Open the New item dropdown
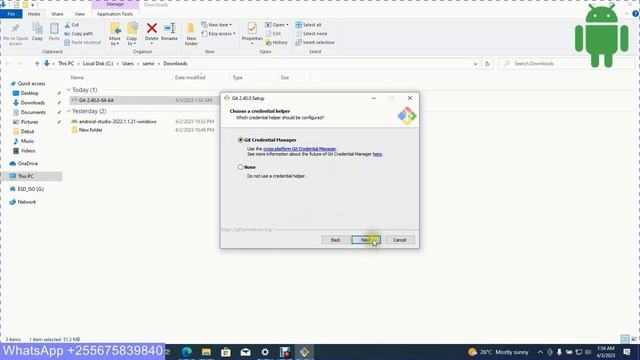Screen dimensions: 640x360 [217, 25]
